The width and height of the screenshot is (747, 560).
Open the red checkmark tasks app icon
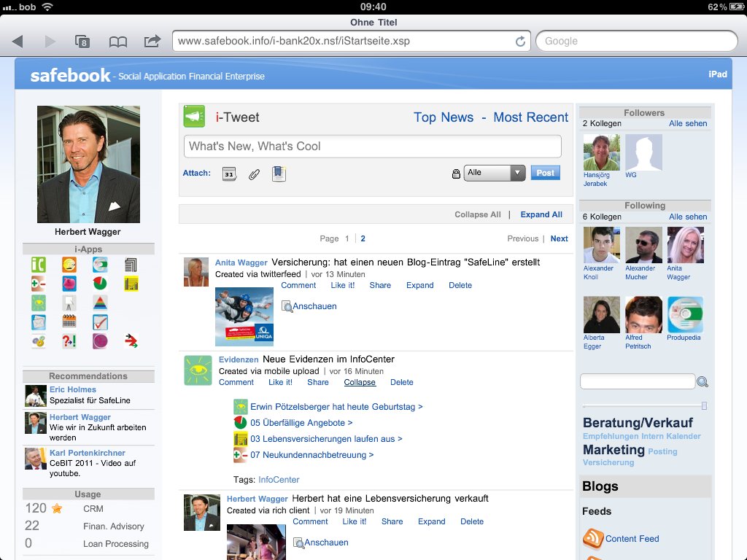tap(99, 322)
